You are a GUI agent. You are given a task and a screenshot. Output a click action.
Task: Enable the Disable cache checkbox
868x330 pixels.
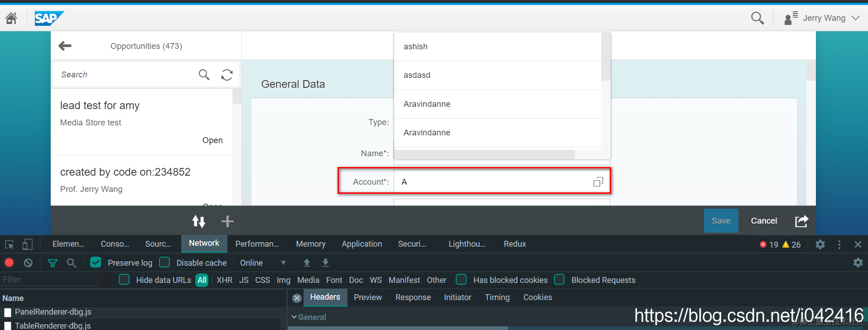(165, 262)
